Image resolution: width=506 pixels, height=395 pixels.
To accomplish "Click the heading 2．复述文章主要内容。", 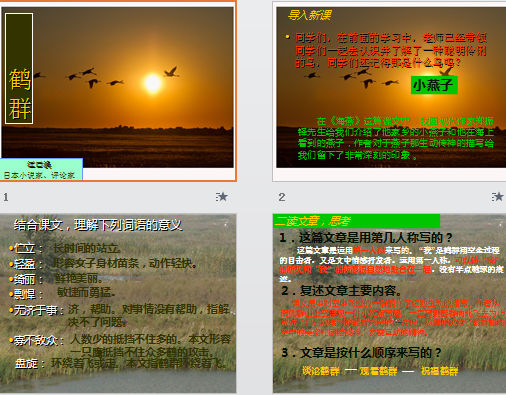I will [x=342, y=291].
